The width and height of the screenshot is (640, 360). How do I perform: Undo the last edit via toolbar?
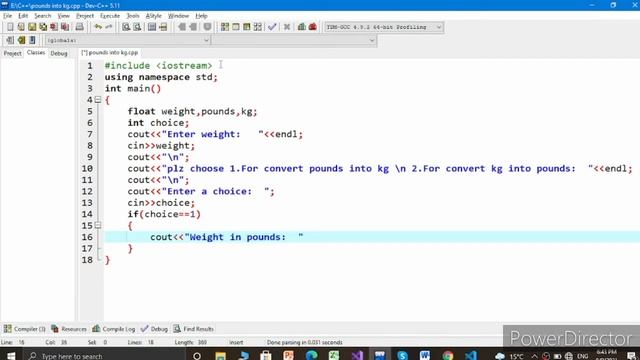pyautogui.click(x=98, y=27)
